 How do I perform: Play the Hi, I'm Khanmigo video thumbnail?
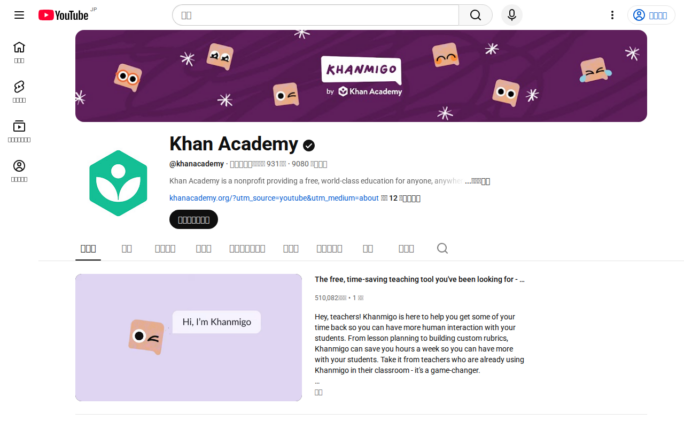coord(188,337)
